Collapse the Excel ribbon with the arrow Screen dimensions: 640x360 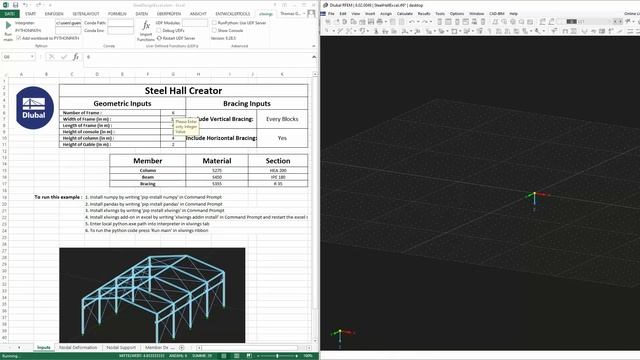click(314, 46)
